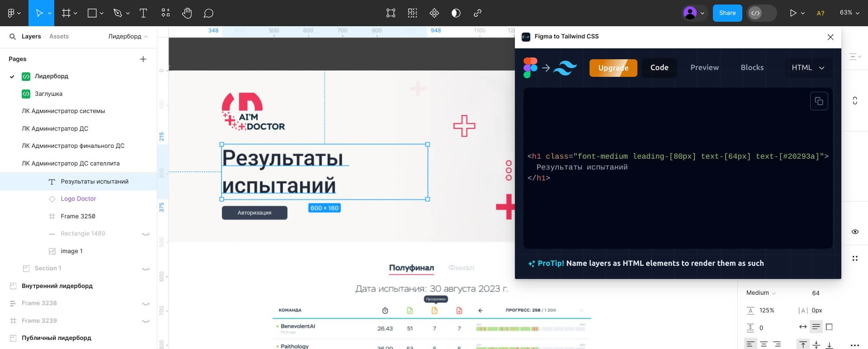Search layers with the magnifier icon
The image size is (868, 349).
tap(13, 37)
